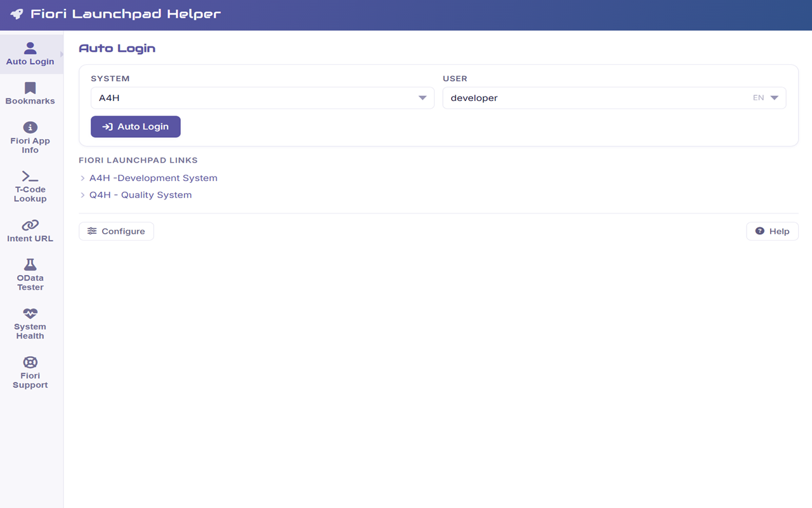
Task: Open the Intent URL chain-link icon
Action: point(30,225)
